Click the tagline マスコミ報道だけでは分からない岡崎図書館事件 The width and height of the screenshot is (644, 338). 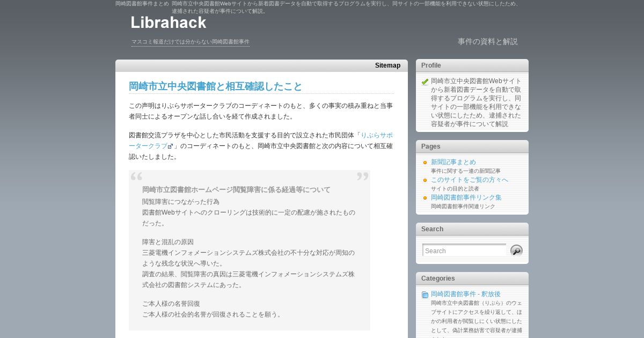(x=191, y=42)
